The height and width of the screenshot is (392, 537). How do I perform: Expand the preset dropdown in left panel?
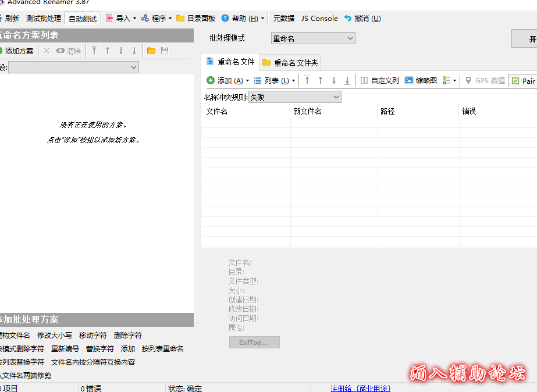(74, 67)
